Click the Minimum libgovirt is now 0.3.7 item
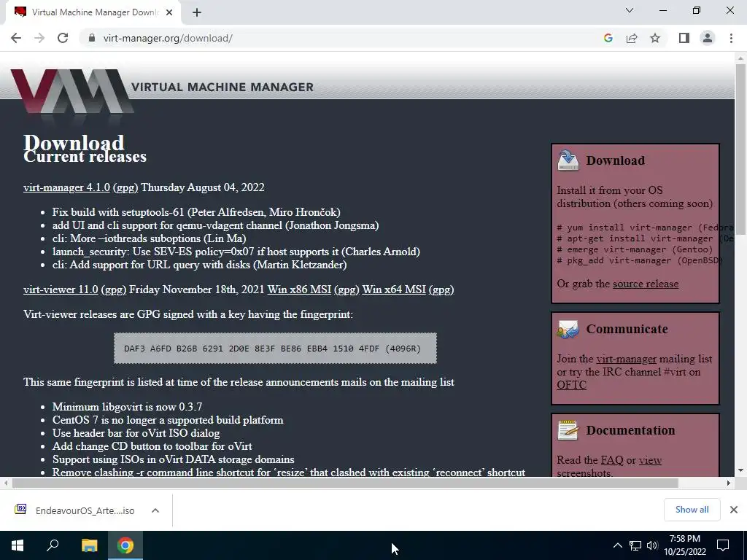 127,407
